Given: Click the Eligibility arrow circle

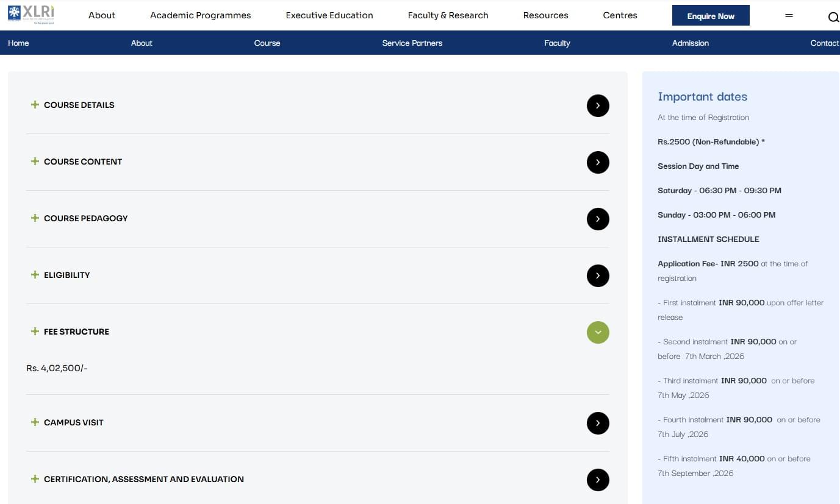Looking at the screenshot, I should 598,275.
